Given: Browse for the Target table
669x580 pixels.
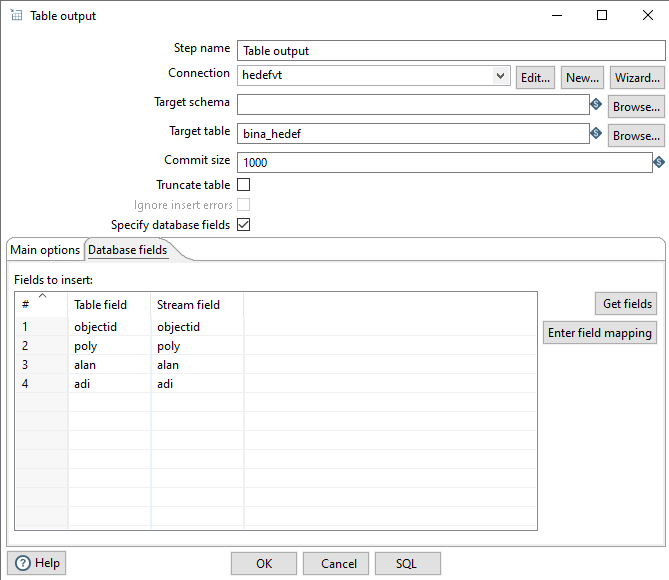Looking at the screenshot, I should click(636, 136).
